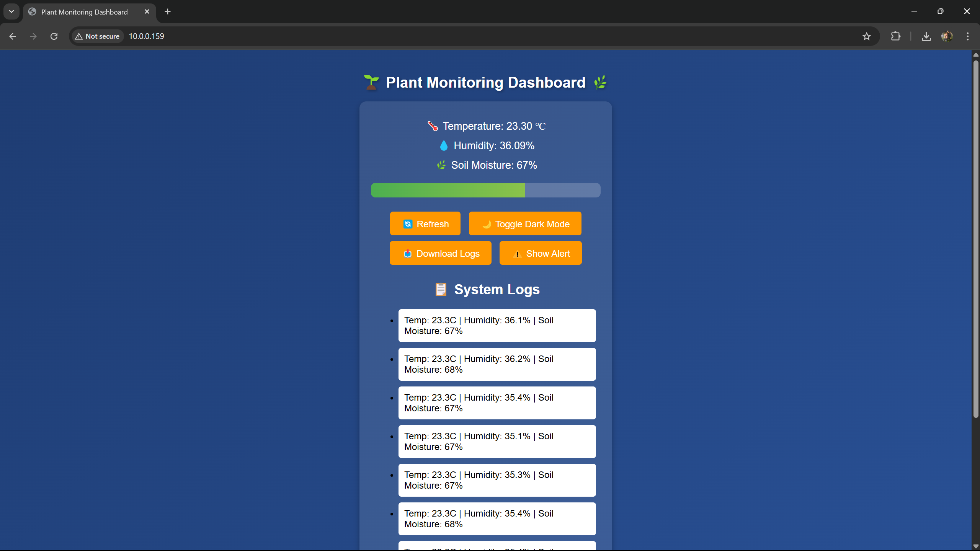Select the Plant Monitoring Dashboard tab

point(84,12)
